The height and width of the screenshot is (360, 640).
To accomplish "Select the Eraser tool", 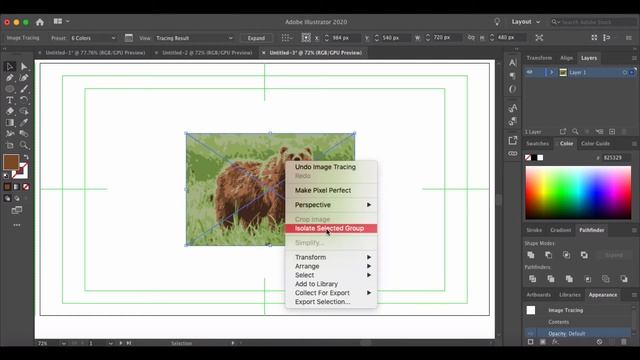I will click(10, 111).
